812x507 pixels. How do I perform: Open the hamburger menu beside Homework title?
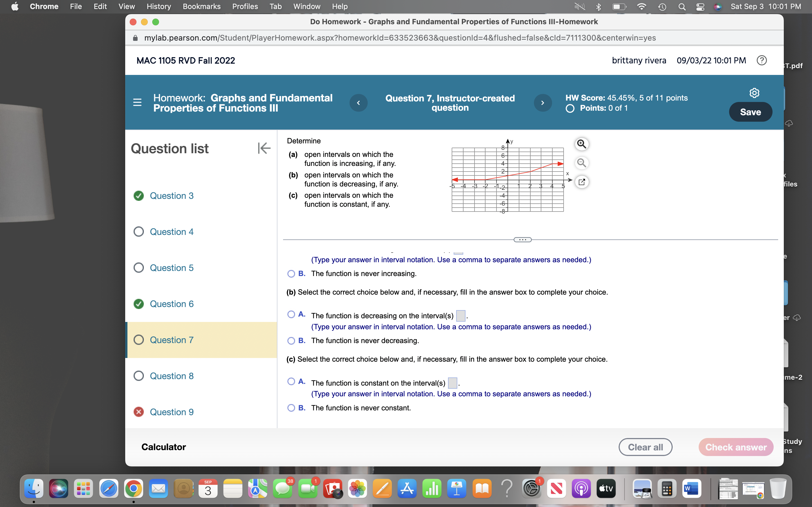pyautogui.click(x=137, y=102)
